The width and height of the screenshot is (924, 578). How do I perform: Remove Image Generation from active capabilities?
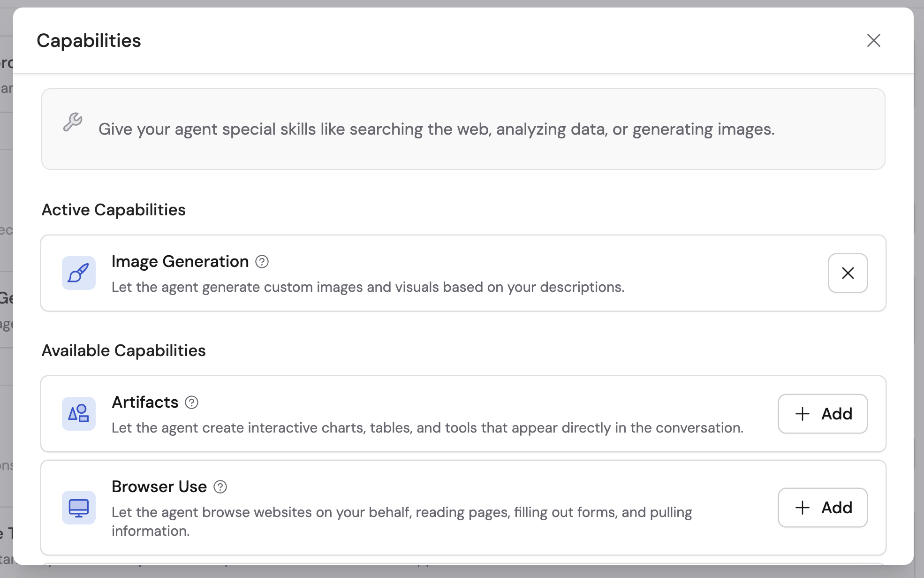click(848, 273)
